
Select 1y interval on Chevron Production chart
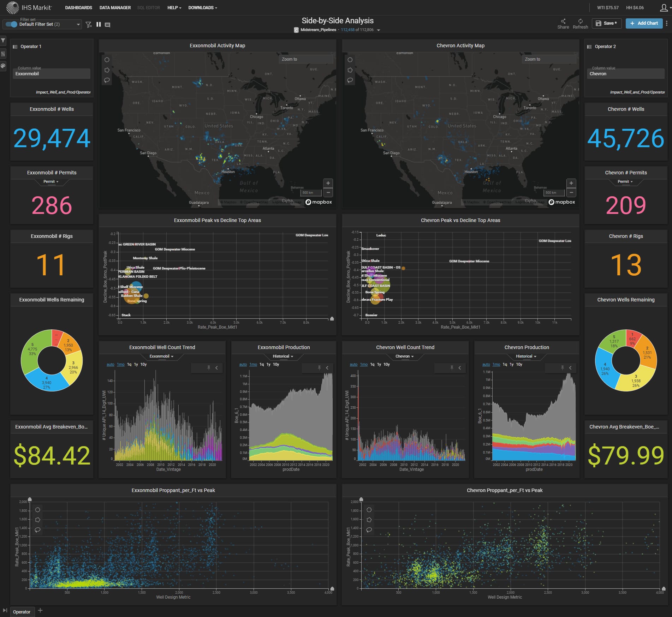click(x=512, y=364)
